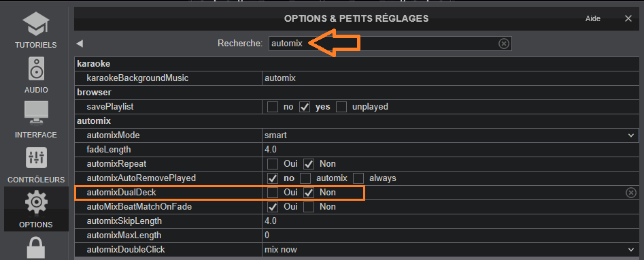Viewport: 644px width, 260px height.
Task: Check Oui for automixRepeat
Action: pos(273,164)
